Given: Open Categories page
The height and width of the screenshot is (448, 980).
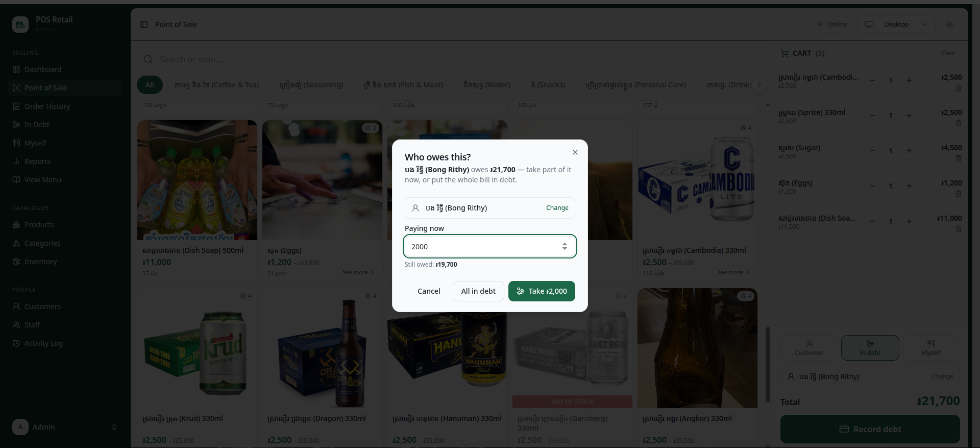Looking at the screenshot, I should [65, 243].
